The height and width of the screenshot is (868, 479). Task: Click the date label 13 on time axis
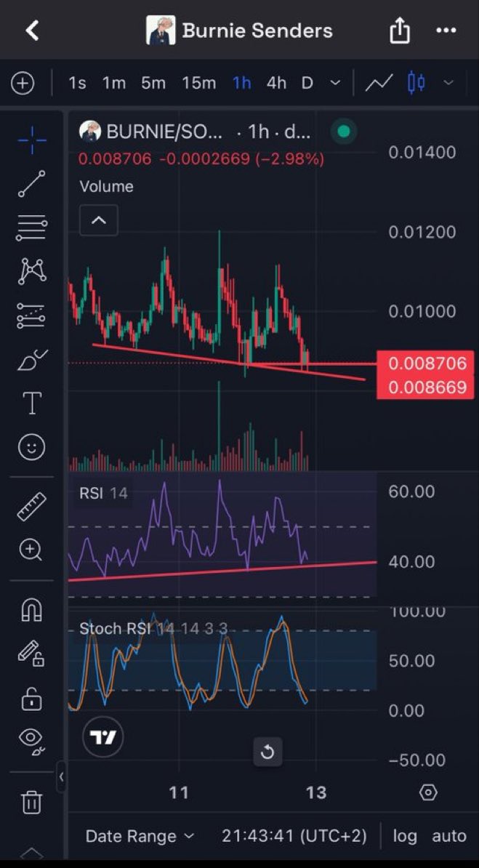click(x=315, y=792)
